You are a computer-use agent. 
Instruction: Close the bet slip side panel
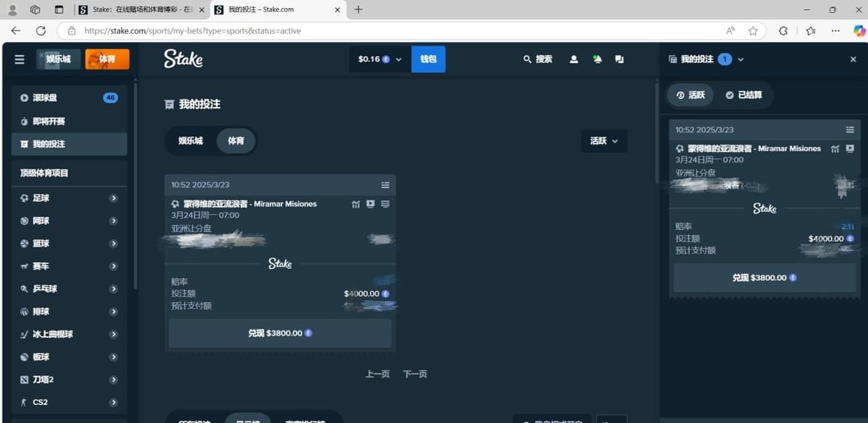pyautogui.click(x=853, y=59)
